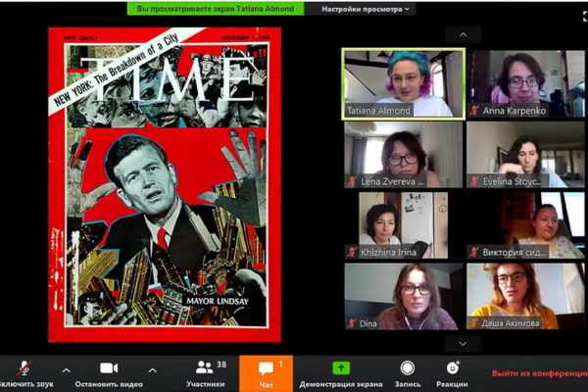Click muted mic icon beside Даша Акимова
This screenshot has height=392, width=588.
[x=474, y=323]
